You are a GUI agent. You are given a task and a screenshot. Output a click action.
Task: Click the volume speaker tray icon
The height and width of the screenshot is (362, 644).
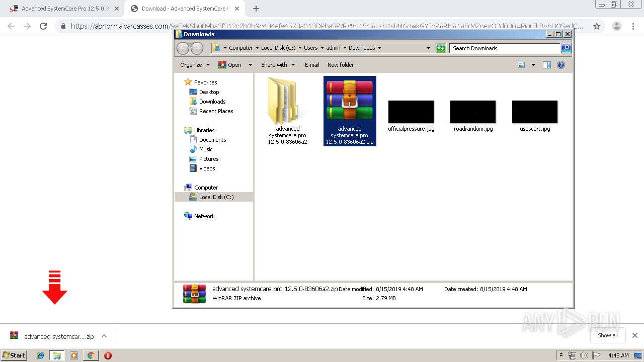coord(584,355)
